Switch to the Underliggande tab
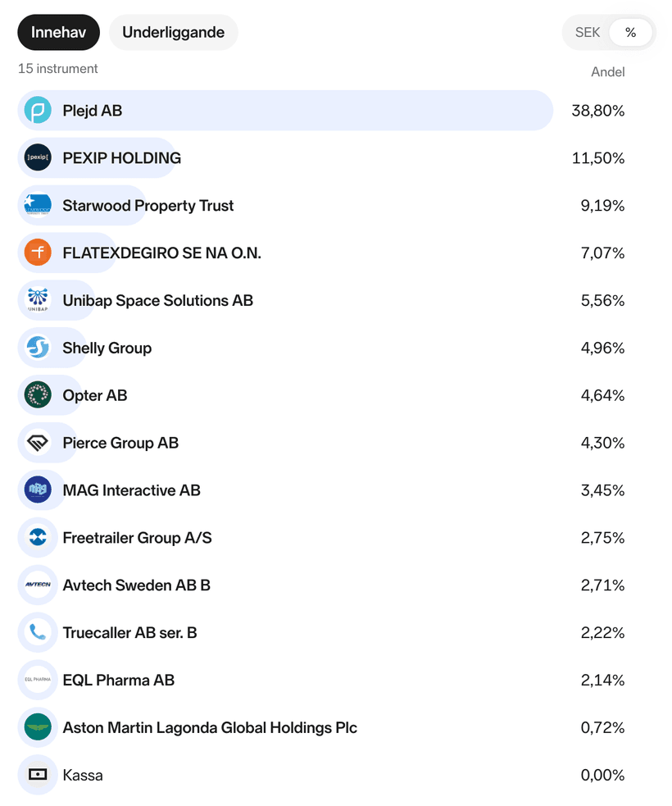Viewport: 672px width, 806px height. [173, 33]
